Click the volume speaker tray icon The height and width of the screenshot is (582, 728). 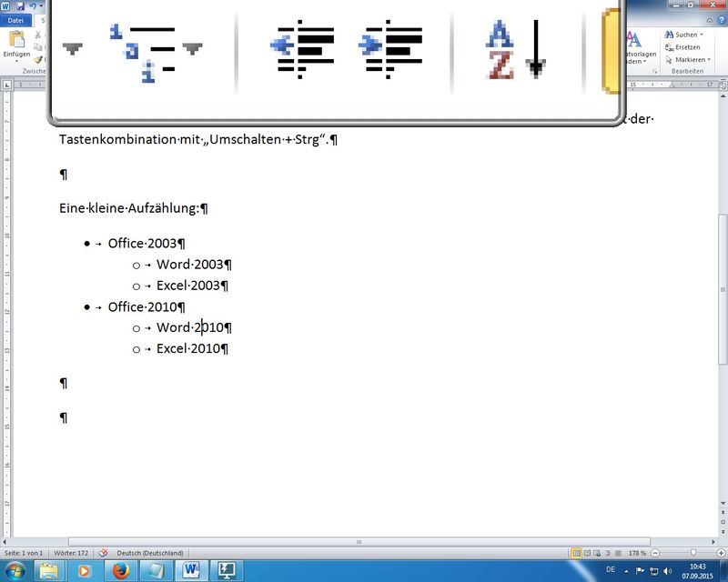point(668,571)
